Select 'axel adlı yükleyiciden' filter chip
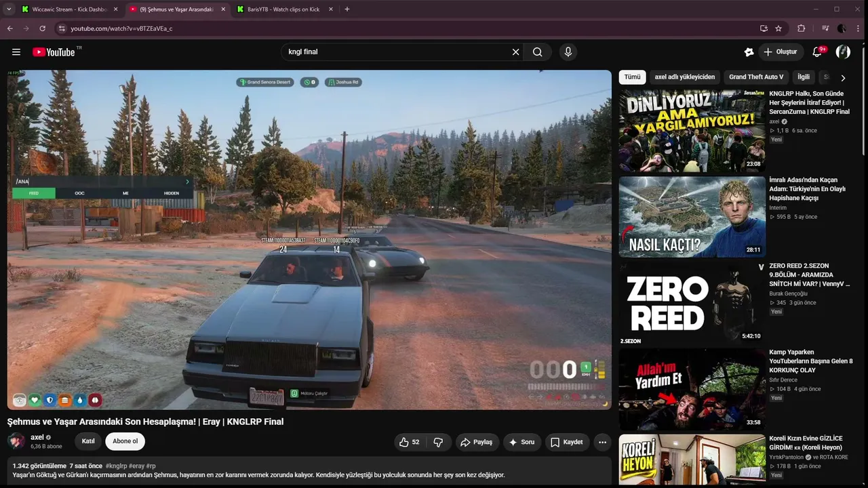This screenshot has width=868, height=488. tap(685, 77)
